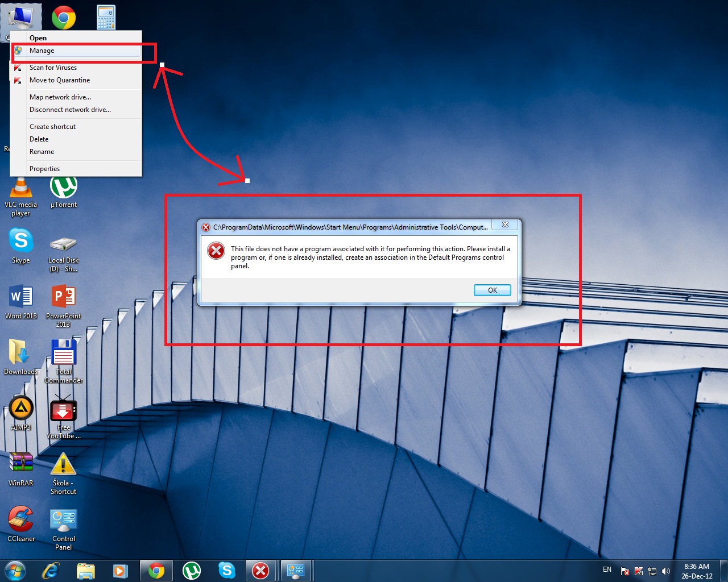Launch the Calculator desktop icon
This screenshot has height=582, width=728.
click(106, 18)
